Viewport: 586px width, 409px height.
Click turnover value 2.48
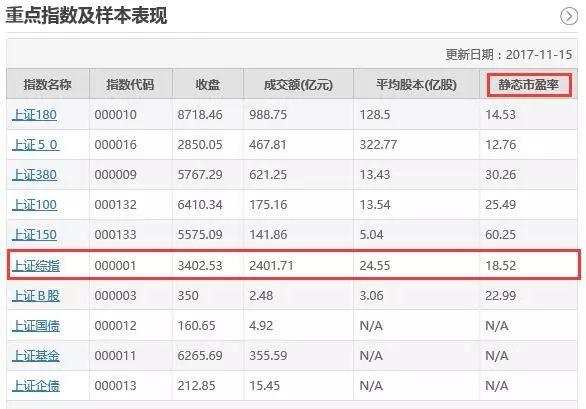pyautogui.click(x=261, y=296)
